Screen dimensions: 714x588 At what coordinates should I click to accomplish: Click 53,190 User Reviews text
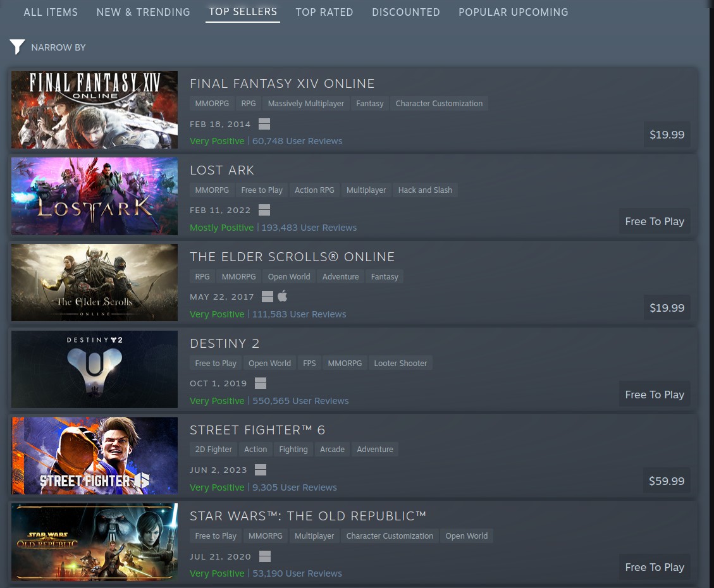(297, 573)
